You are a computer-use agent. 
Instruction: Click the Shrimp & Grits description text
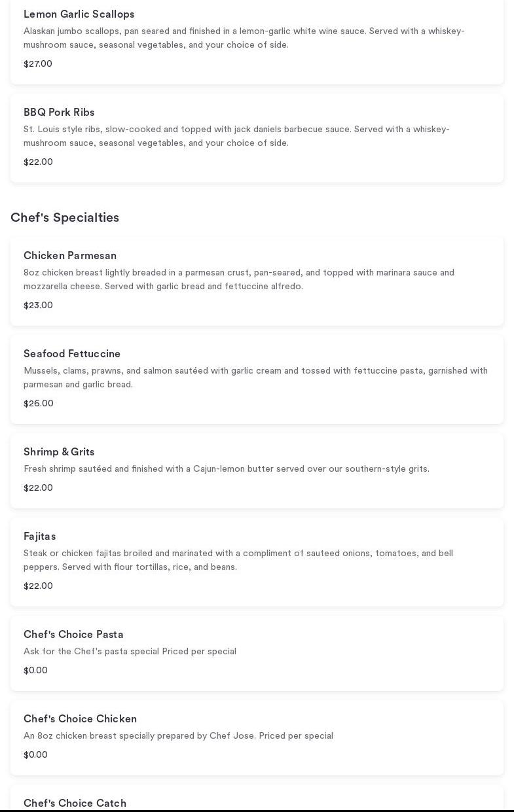pyautogui.click(x=226, y=469)
